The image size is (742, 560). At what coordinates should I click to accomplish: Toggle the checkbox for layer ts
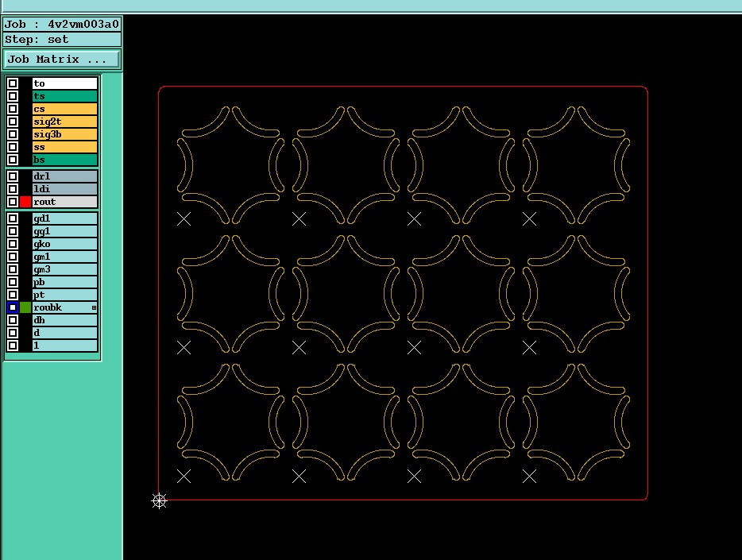point(13,96)
